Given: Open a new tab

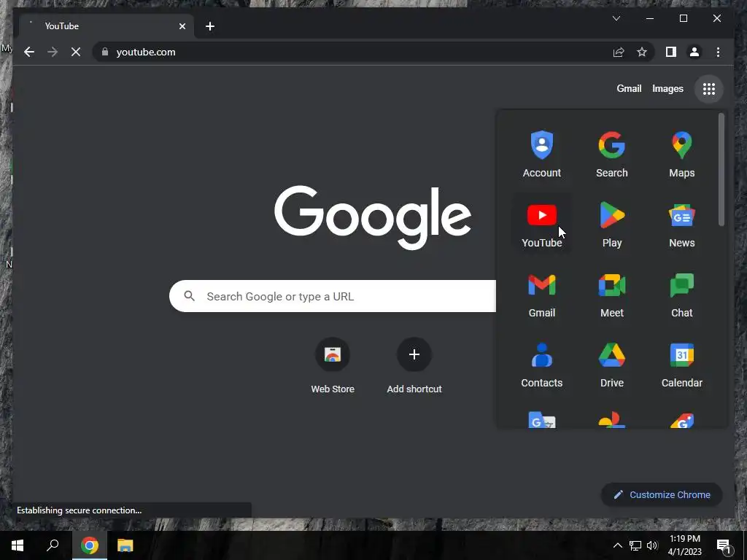Looking at the screenshot, I should 210,26.
